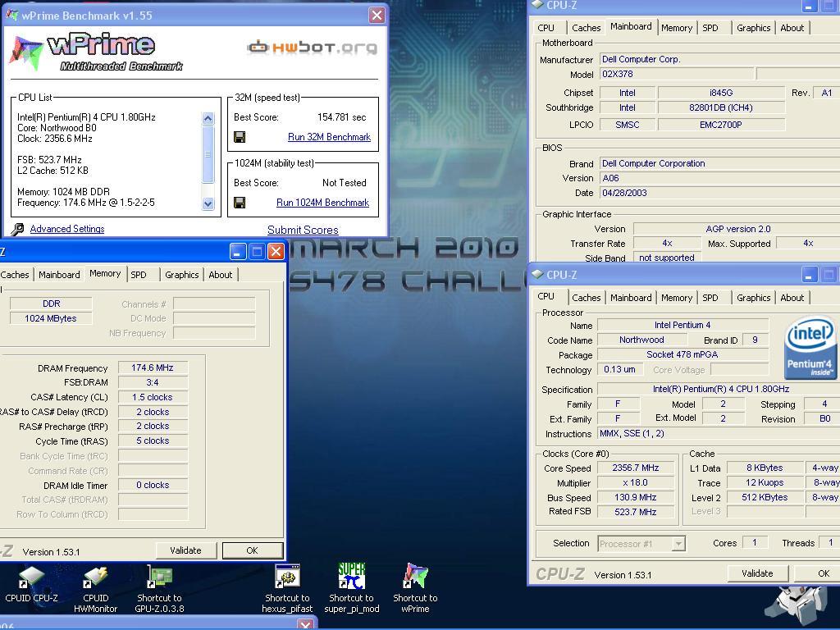The height and width of the screenshot is (630, 840).
Task: Run the 32M Benchmark
Action: (329, 137)
